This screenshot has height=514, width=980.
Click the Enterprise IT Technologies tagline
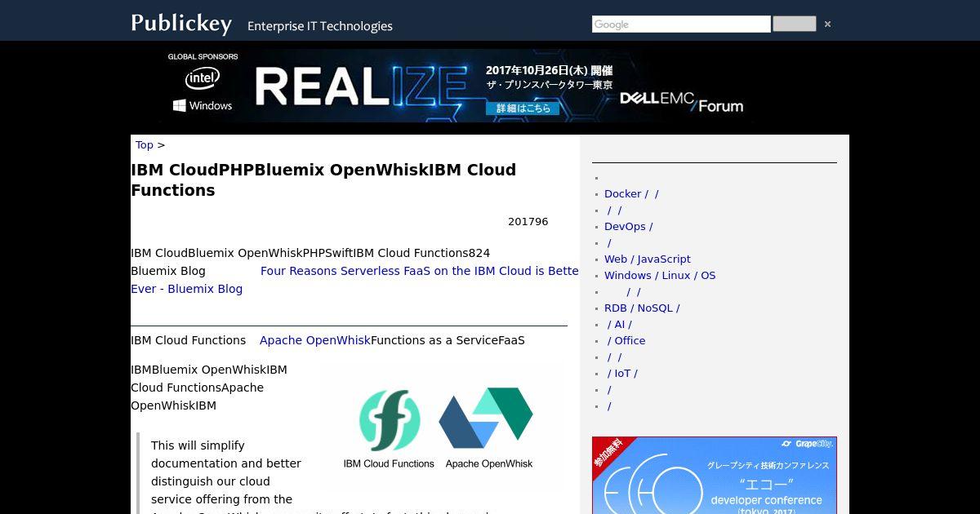click(x=320, y=26)
